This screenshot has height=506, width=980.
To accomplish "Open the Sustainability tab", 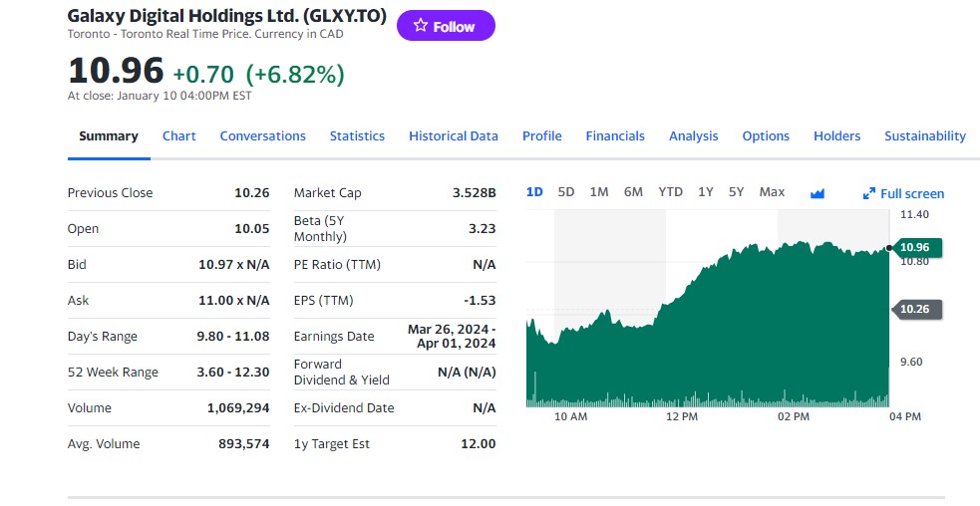I will tap(925, 136).
